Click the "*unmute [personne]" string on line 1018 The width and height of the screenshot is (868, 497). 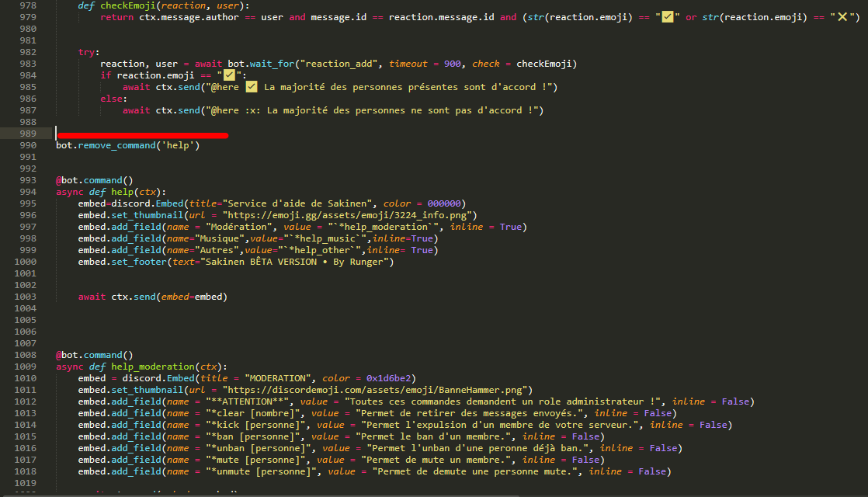pos(259,471)
